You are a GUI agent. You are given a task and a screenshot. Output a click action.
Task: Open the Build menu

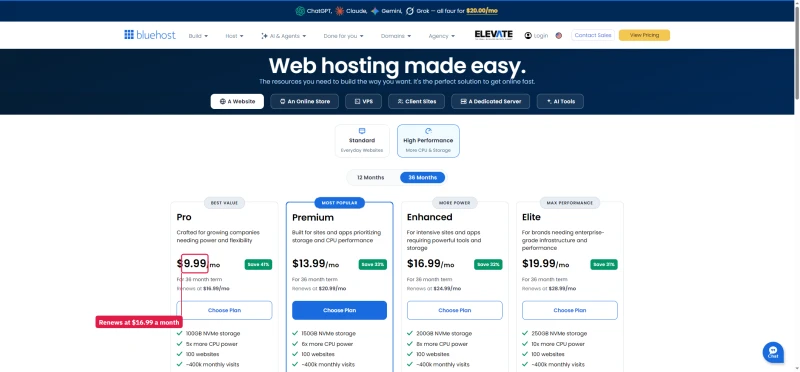pyautogui.click(x=198, y=36)
